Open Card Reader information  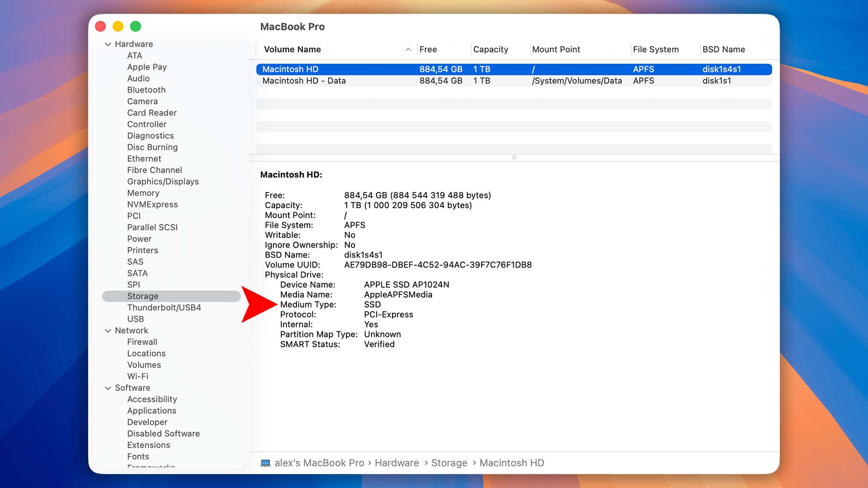[152, 113]
